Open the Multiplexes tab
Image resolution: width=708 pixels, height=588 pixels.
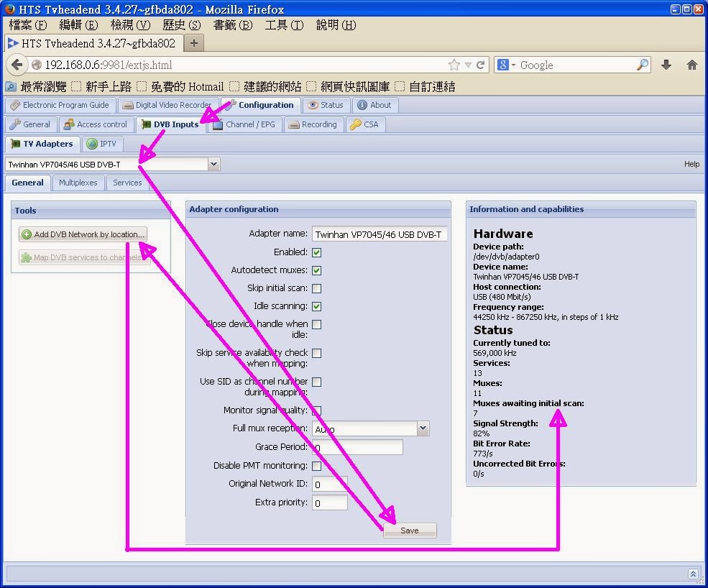(78, 183)
